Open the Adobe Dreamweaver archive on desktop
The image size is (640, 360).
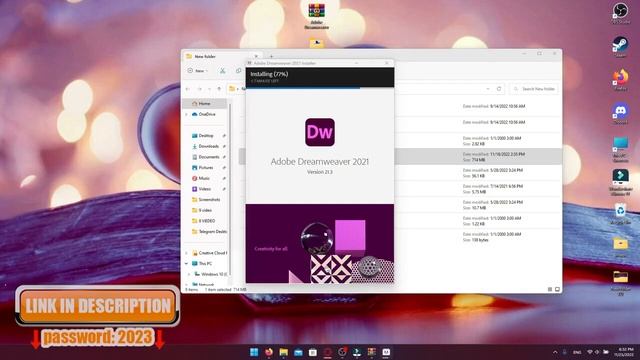316,16
